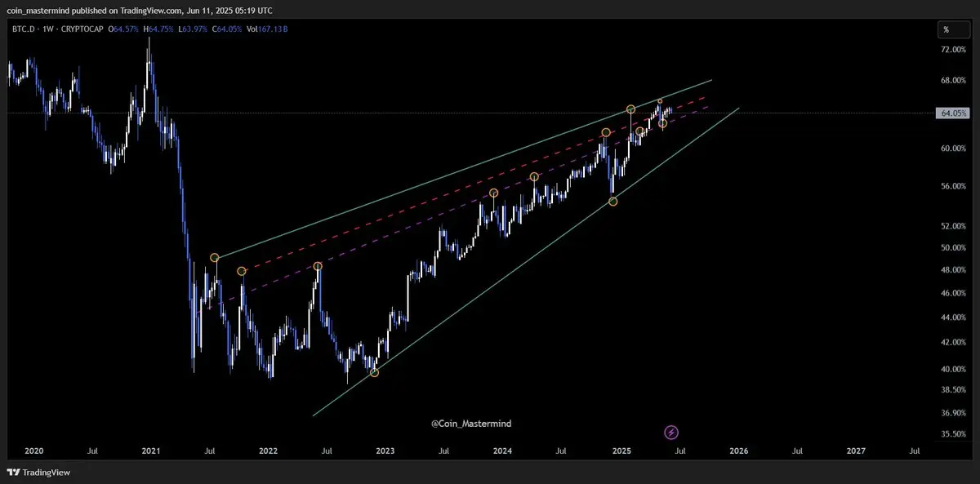
Task: Click the 2025 label on time axis
Action: pos(621,451)
